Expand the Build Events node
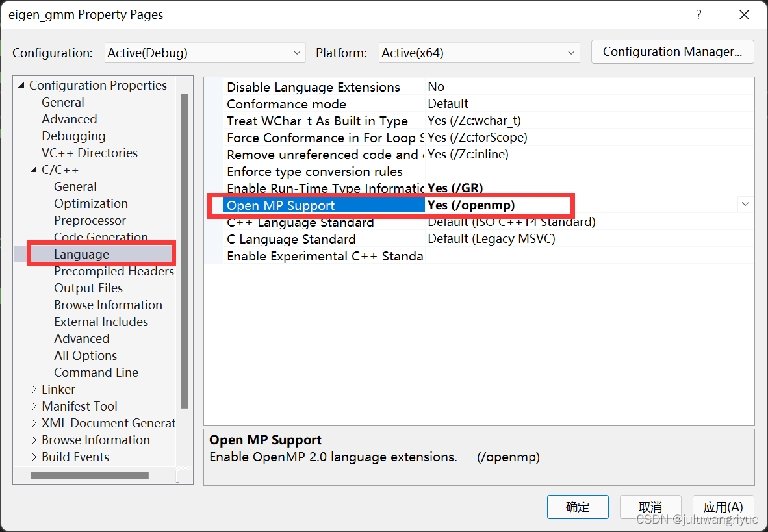Screen dimensions: 768x532 click(x=34, y=457)
